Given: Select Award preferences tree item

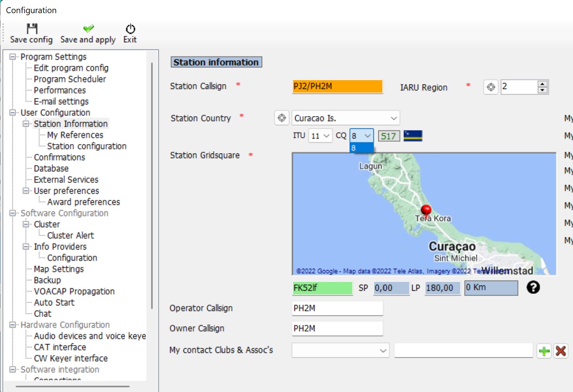Looking at the screenshot, I should [x=83, y=202].
